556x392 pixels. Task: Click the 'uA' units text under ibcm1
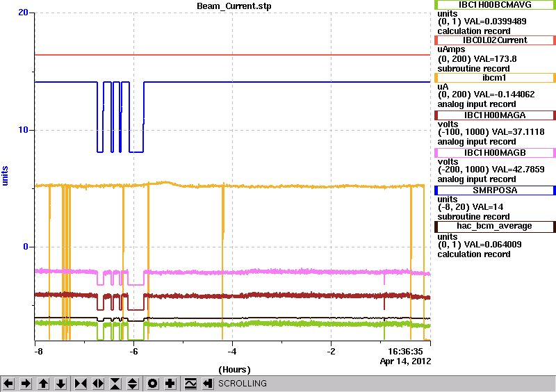coord(443,88)
